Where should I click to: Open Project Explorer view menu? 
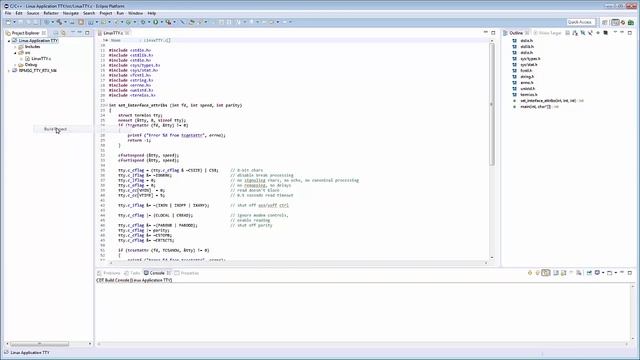72,33
